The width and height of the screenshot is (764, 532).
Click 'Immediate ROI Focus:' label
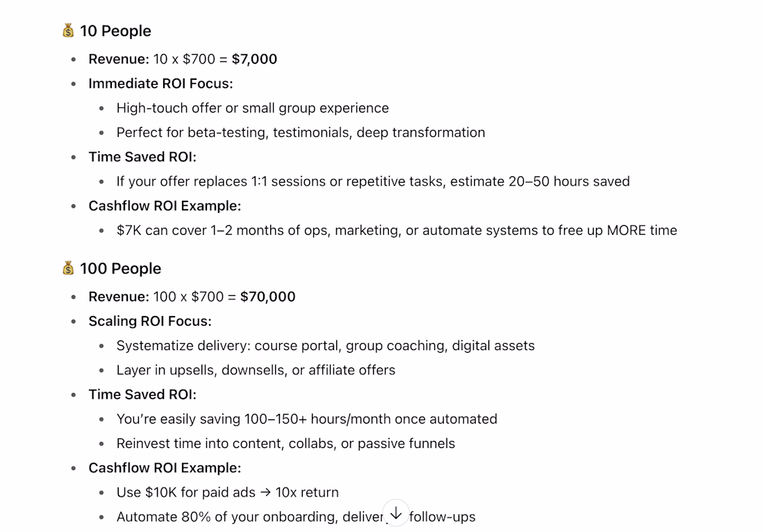(161, 83)
